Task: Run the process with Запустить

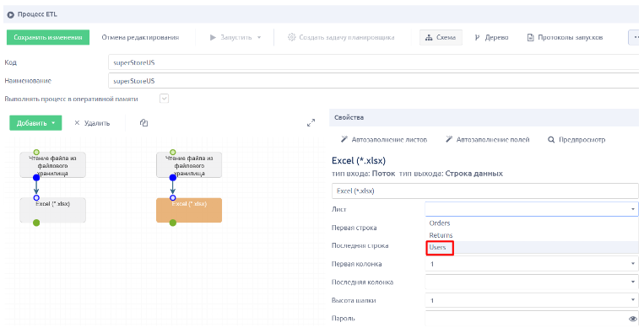Action: point(230,37)
